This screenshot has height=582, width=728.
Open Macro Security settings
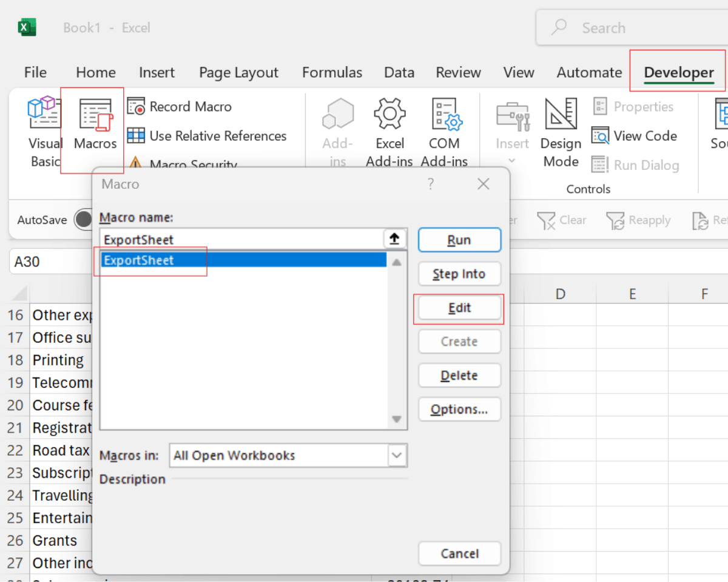click(x=183, y=164)
